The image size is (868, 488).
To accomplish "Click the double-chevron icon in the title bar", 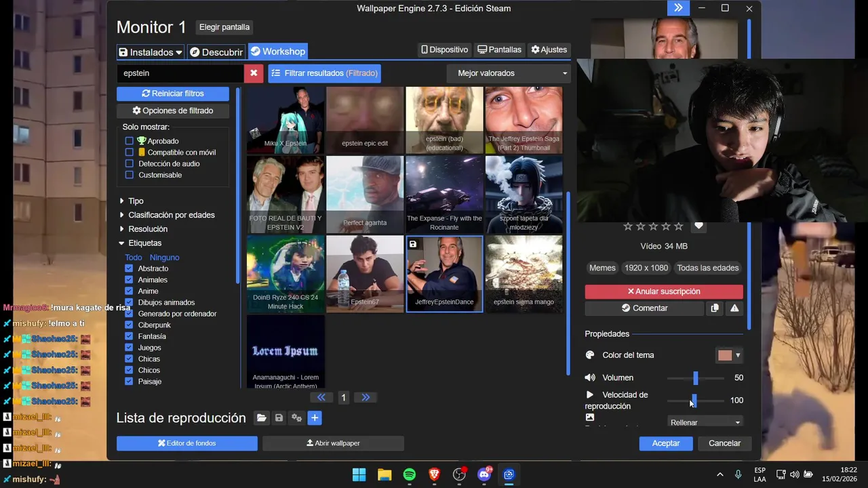I will coord(678,8).
